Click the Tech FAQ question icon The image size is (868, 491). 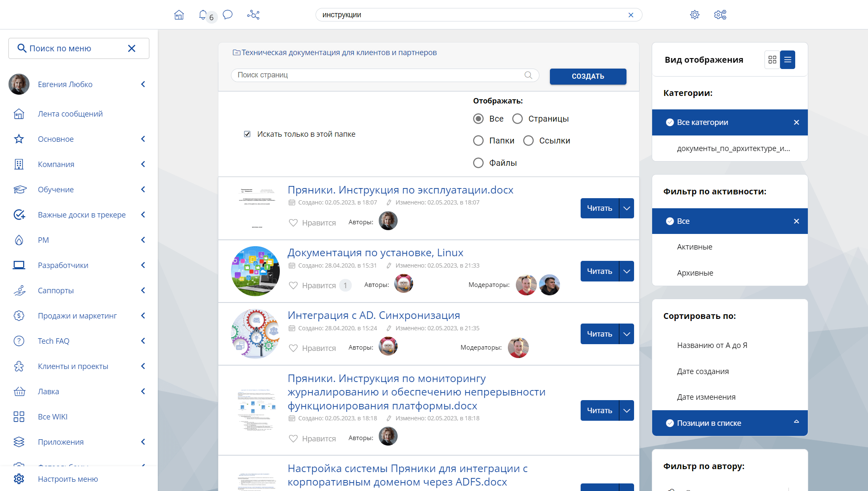(x=19, y=341)
